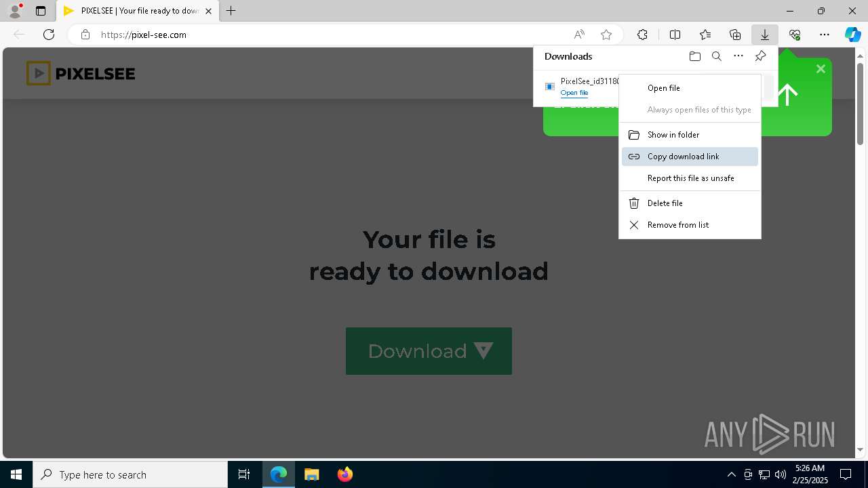This screenshot has width=868, height=488.
Task: Choose Remove from list entry
Action: pyautogui.click(x=690, y=225)
